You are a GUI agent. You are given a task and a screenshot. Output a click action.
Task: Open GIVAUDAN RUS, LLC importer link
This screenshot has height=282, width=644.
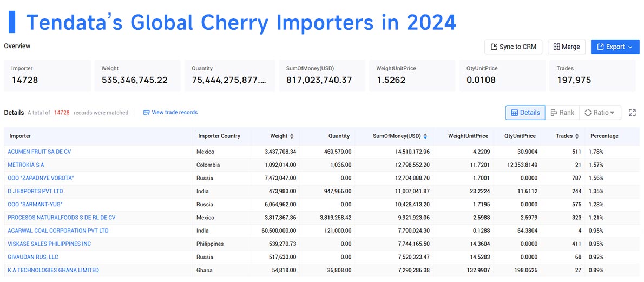coord(33,257)
